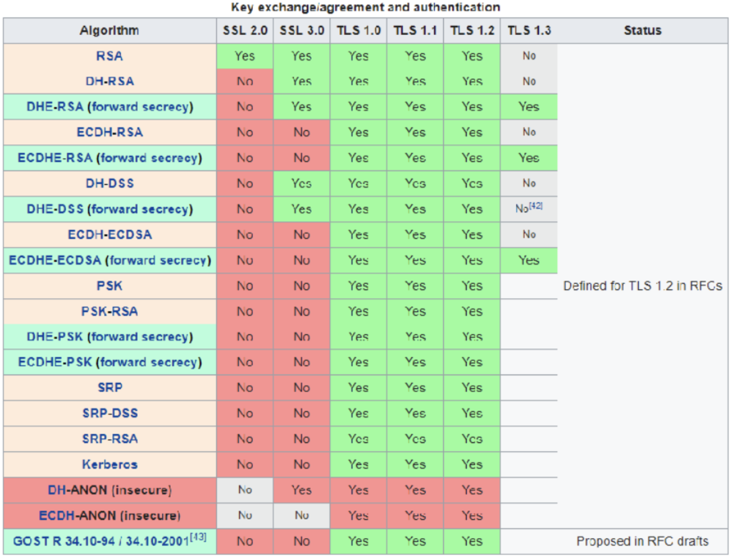Viewport: 732px width, 560px height.
Task: Click the TLS 1.0 column header
Action: coord(358,31)
